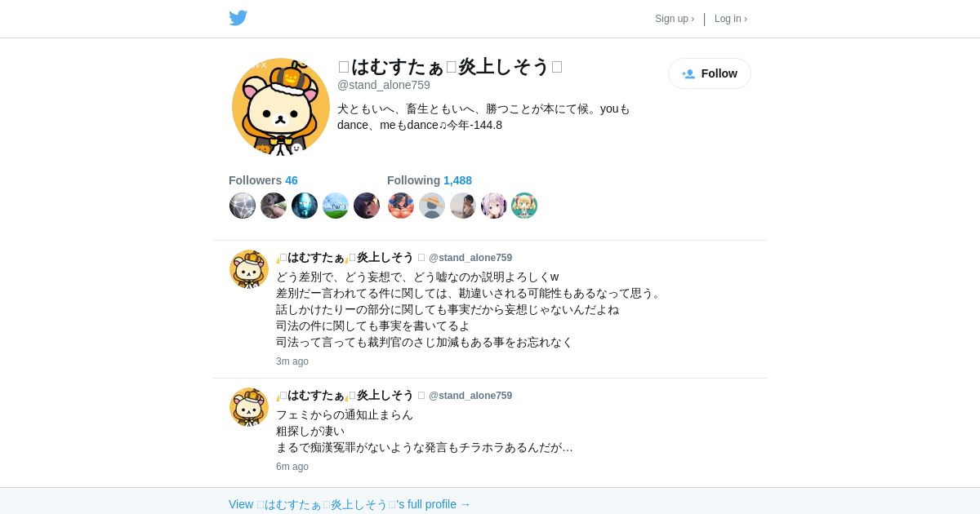The image size is (980, 514).
Task: Select the teal-ringed anime girl following avatar
Action: [524, 206]
